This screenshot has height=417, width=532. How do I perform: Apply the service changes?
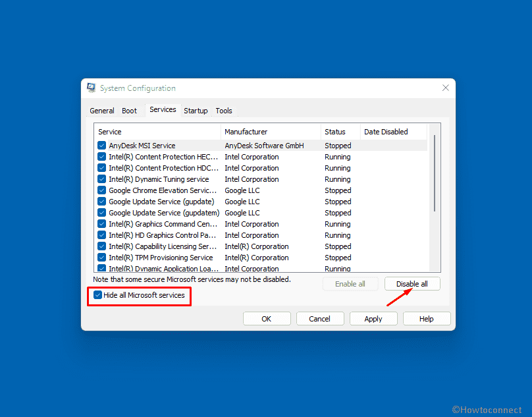click(x=373, y=319)
